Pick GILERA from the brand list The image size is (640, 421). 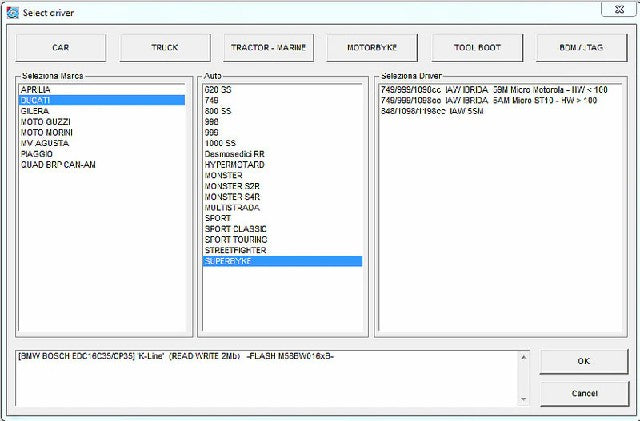click(102, 111)
